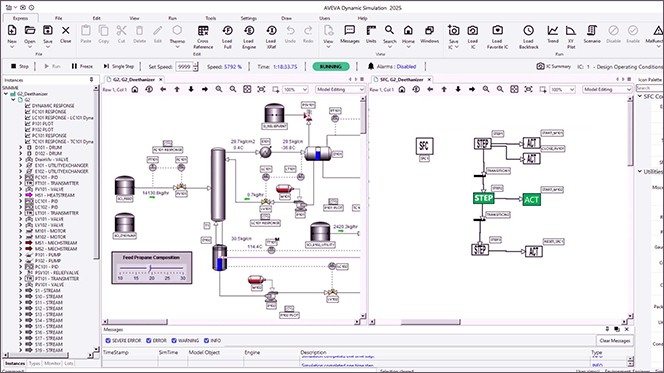This screenshot has width=664, height=373.
Task: Expand the D101 - DRUM tree node
Action: (21, 147)
